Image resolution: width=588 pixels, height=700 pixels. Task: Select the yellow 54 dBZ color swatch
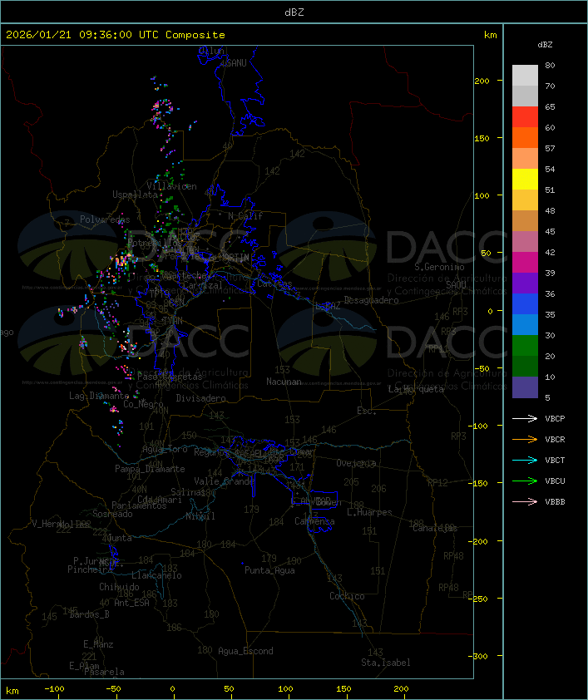(525, 180)
